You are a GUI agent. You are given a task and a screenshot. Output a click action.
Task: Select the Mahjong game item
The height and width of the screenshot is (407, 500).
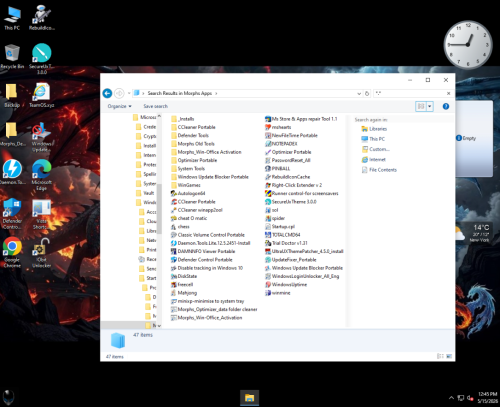[184, 293]
